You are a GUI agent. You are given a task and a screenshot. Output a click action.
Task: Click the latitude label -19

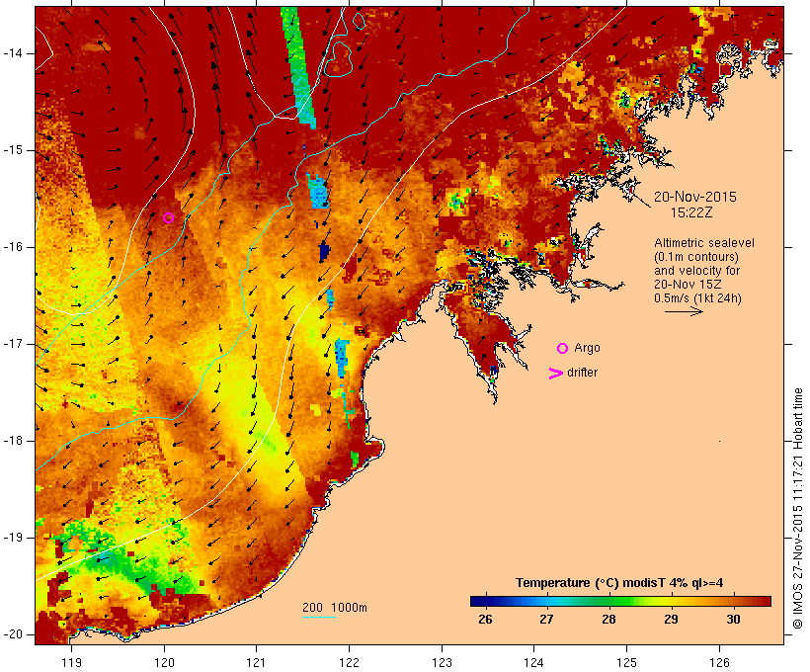13,539
